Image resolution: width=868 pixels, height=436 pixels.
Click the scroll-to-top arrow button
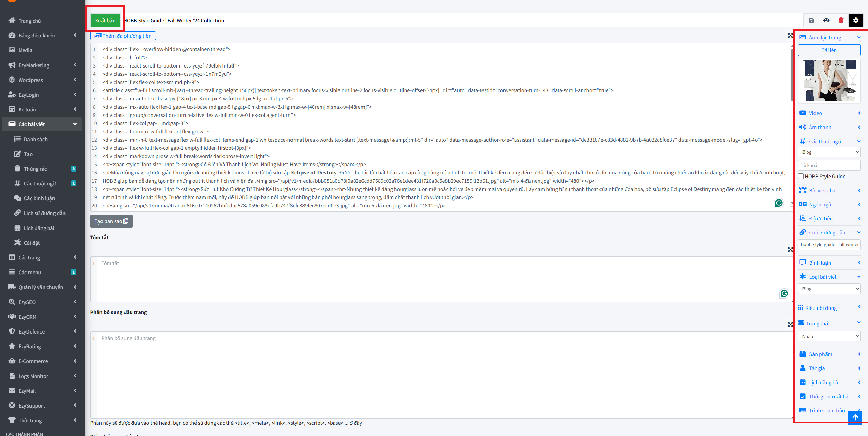tap(855, 417)
